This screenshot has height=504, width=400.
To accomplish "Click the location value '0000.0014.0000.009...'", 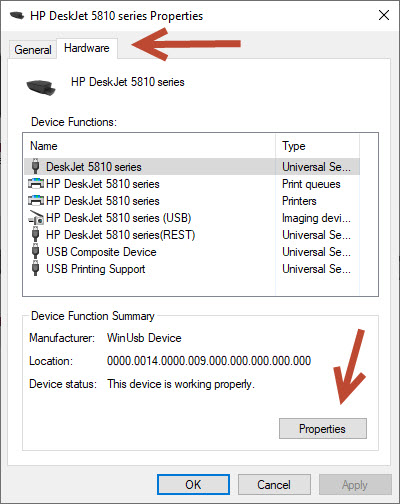I will (x=209, y=361).
